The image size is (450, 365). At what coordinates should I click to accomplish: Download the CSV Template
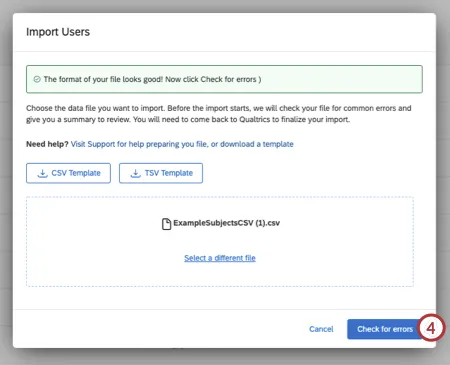(68, 173)
